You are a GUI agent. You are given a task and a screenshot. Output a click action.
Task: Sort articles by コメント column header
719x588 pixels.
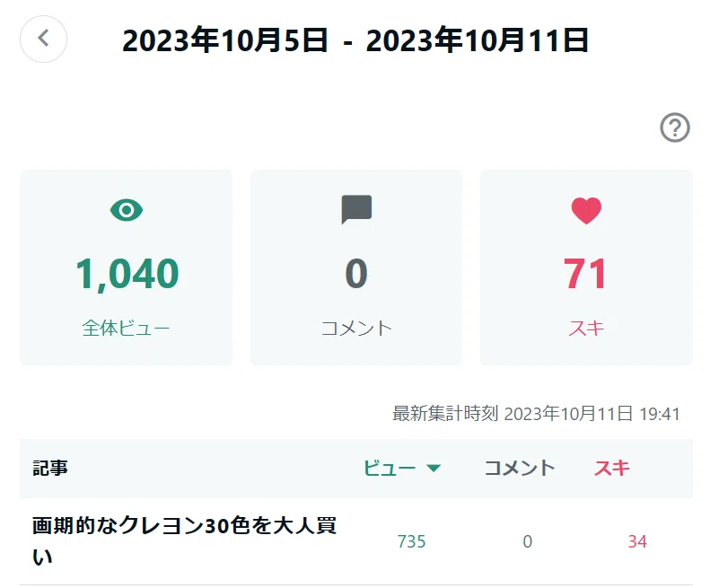pos(520,468)
